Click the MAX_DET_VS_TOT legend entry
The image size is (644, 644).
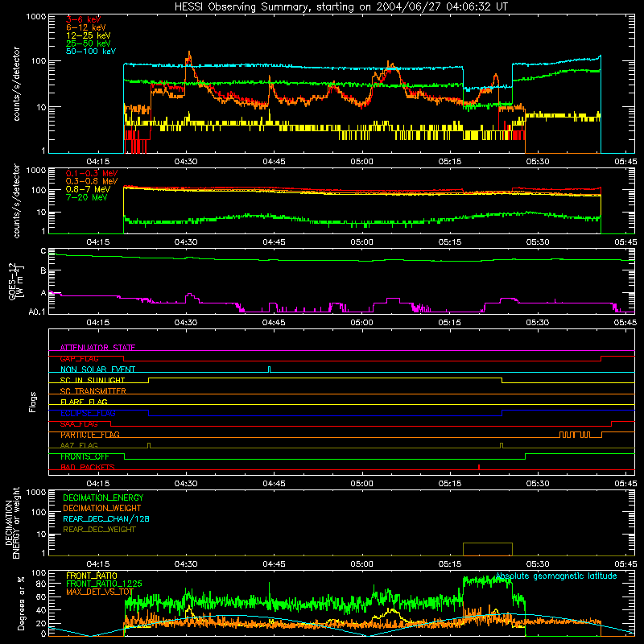pyautogui.click(x=100, y=592)
